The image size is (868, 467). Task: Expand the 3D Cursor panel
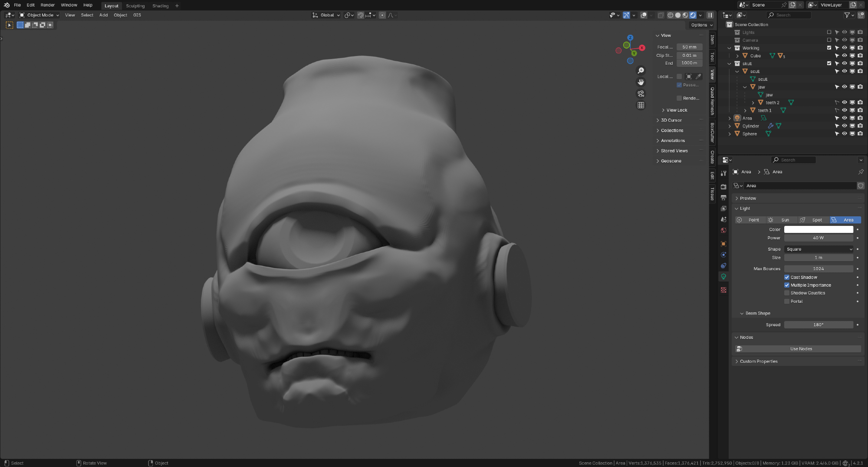point(671,120)
